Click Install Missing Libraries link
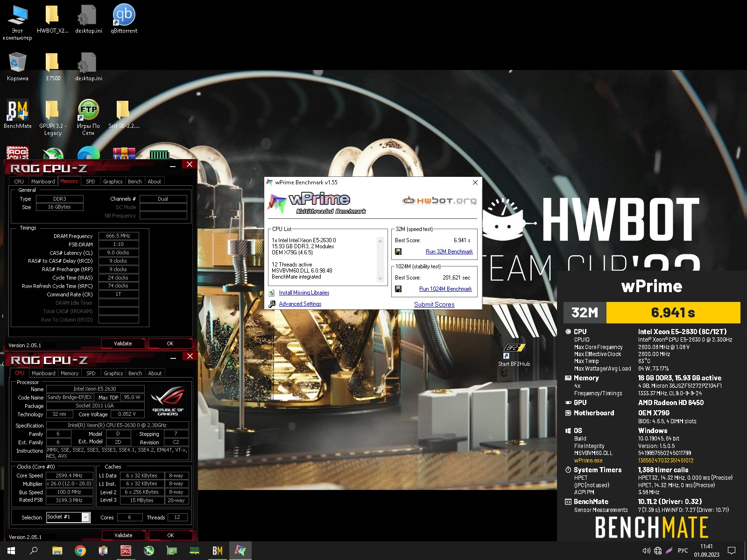747x560 pixels. tap(304, 293)
